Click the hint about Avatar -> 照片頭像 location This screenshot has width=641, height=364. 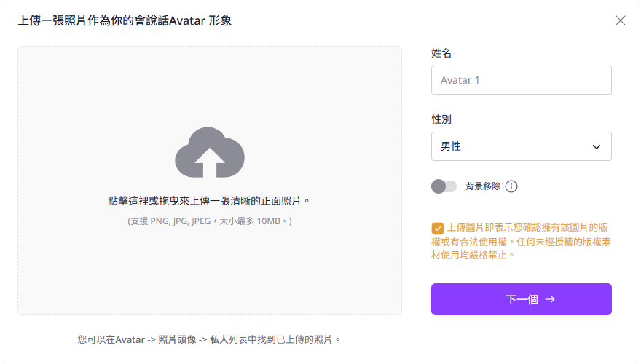tap(209, 339)
